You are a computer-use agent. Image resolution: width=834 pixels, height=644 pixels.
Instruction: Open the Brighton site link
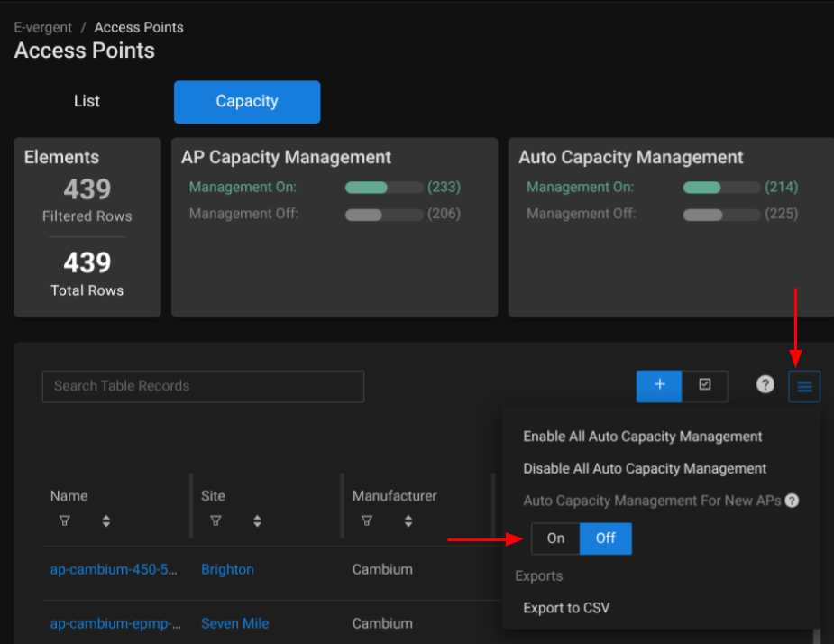click(227, 570)
